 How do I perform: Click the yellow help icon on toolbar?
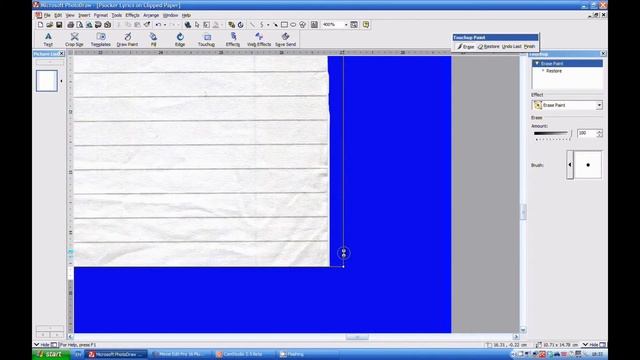point(366,25)
